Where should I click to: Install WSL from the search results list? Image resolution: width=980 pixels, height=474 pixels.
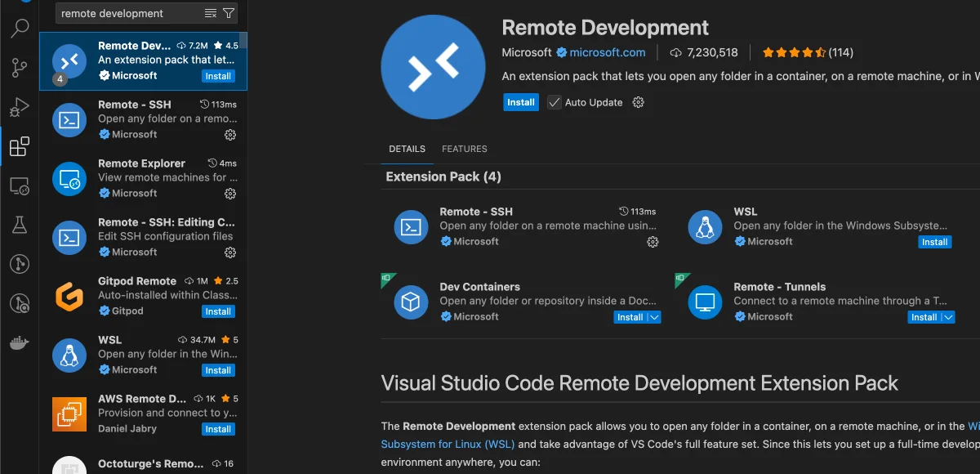218,370
